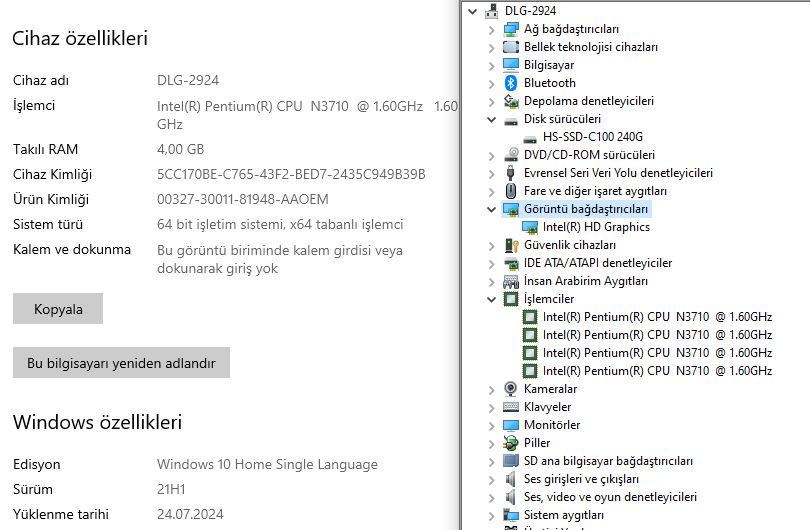Select HS-SSD-C100 240G disk entry
The width and height of the screenshot is (810, 530).
[x=593, y=137]
